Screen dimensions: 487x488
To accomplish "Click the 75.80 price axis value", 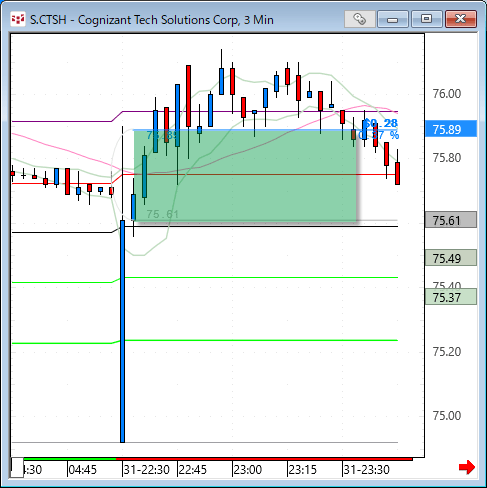I will point(447,157).
